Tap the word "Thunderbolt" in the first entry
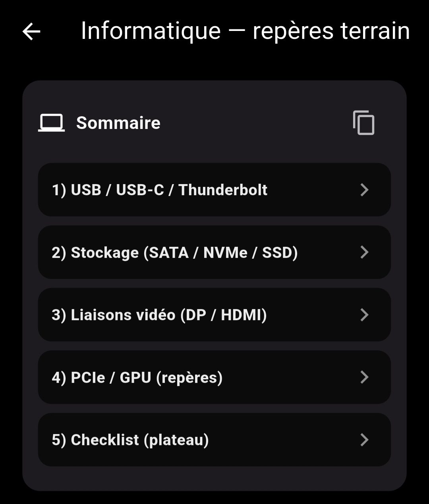Screen dimensions: 429x504 (223, 190)
